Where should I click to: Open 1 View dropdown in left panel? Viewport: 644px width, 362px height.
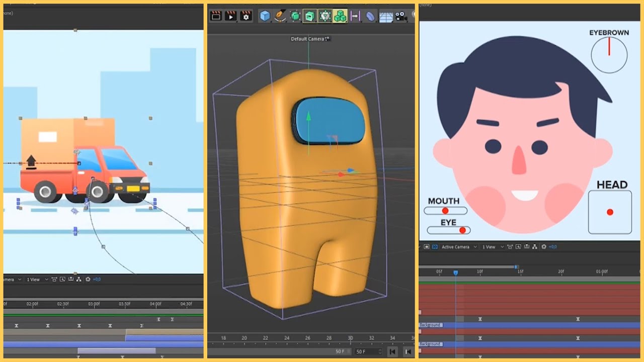[38, 279]
